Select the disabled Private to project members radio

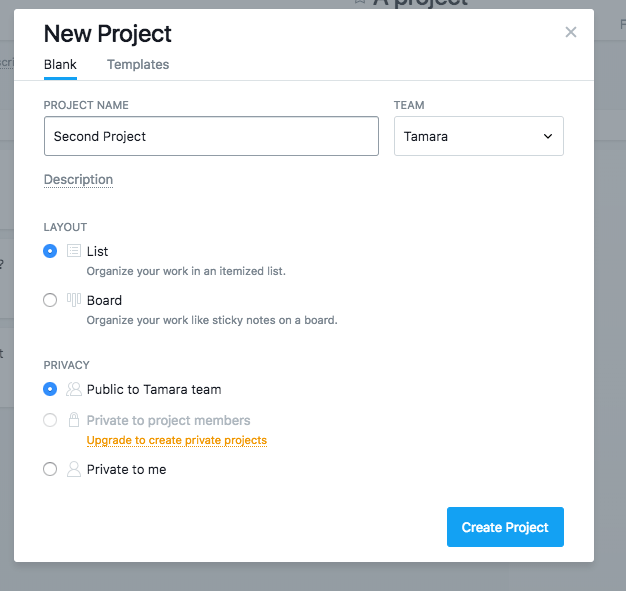(x=50, y=420)
